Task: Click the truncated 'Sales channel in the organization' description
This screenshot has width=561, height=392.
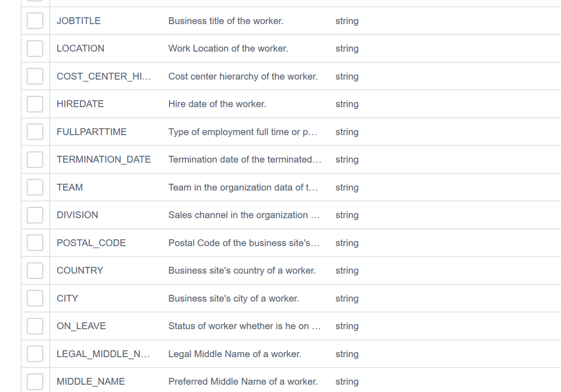Action: (x=244, y=215)
